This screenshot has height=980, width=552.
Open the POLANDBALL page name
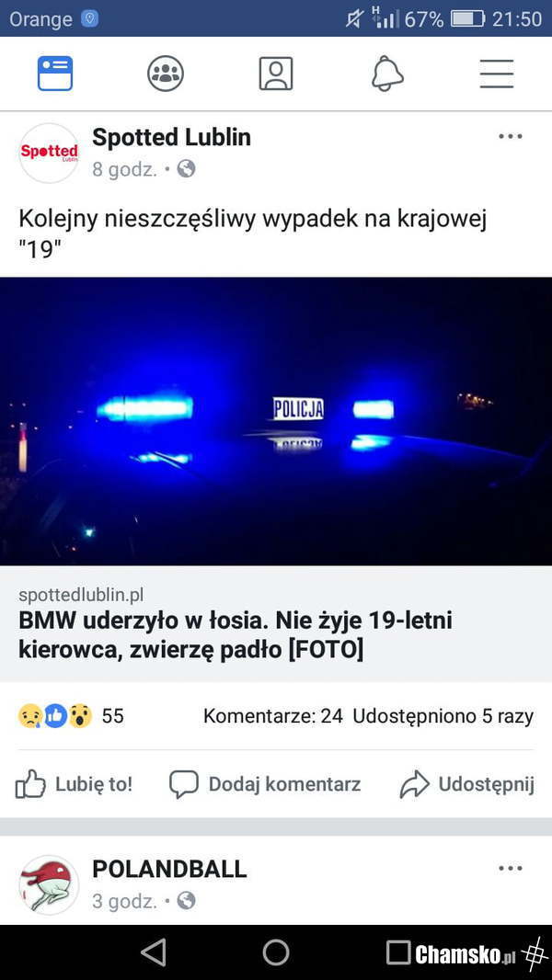click(x=169, y=869)
